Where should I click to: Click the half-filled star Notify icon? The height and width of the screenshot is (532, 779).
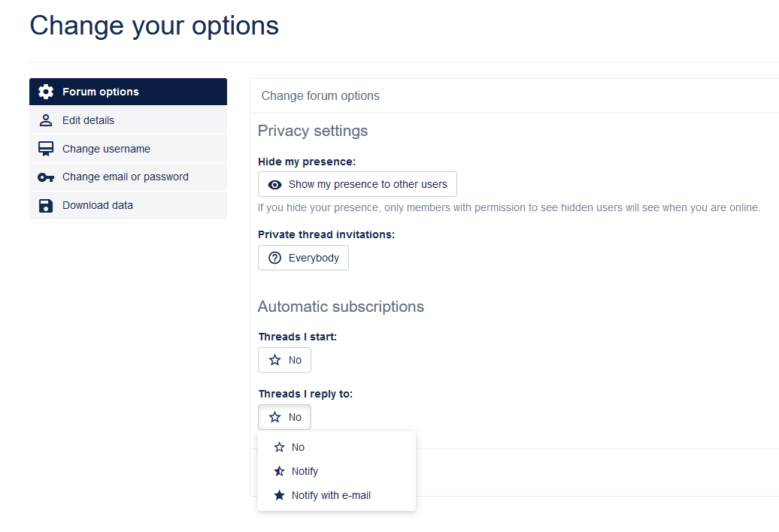[x=280, y=471]
